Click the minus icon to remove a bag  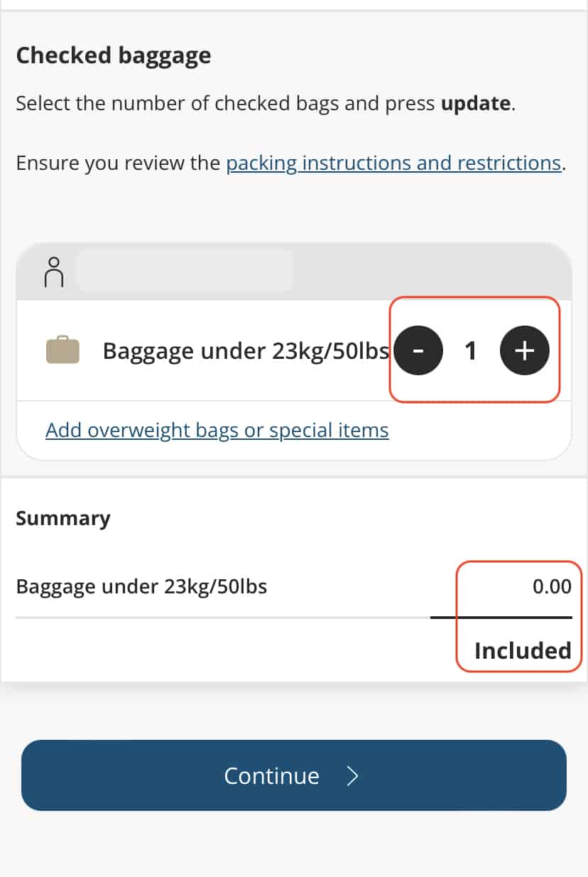(x=418, y=350)
